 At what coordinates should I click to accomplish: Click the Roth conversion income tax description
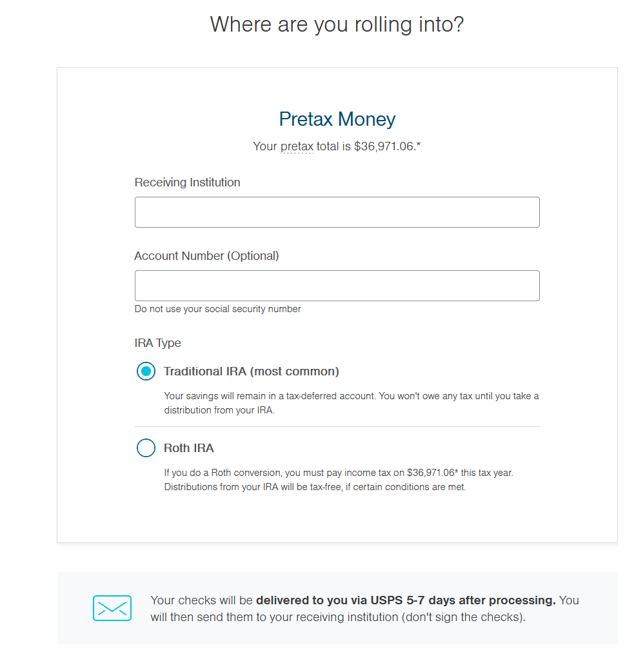(338, 473)
